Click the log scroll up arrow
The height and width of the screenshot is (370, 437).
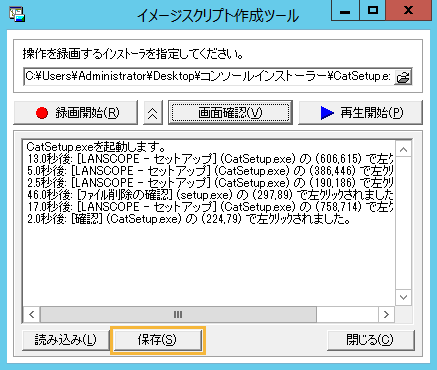(404, 150)
